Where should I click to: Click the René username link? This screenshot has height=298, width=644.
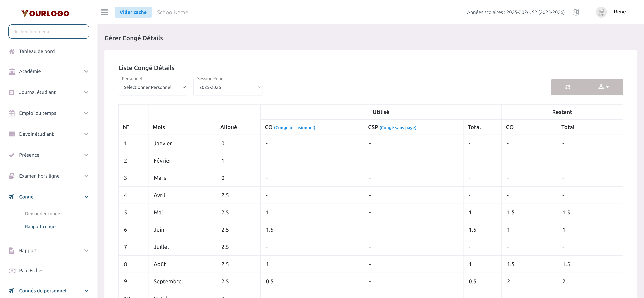tap(619, 12)
